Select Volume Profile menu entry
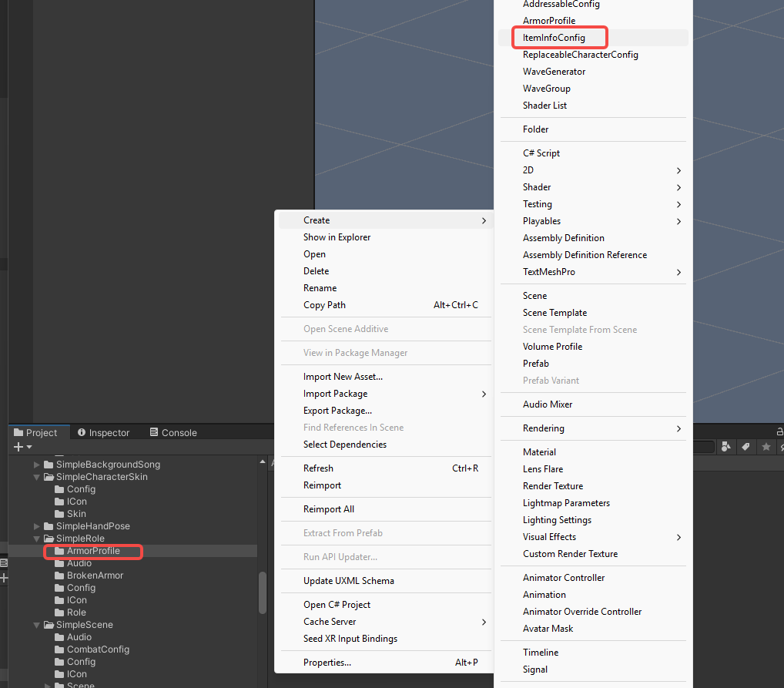Screen dimensions: 784x688 (x=594, y=347)
